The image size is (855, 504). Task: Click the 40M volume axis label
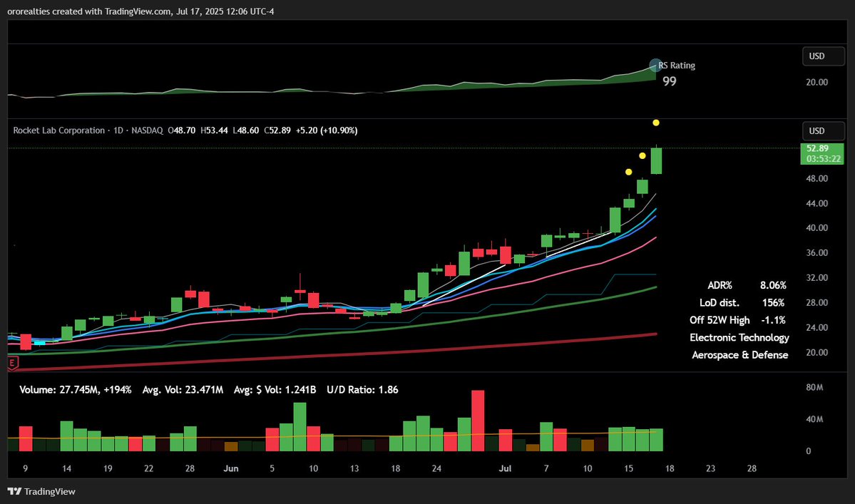click(814, 419)
